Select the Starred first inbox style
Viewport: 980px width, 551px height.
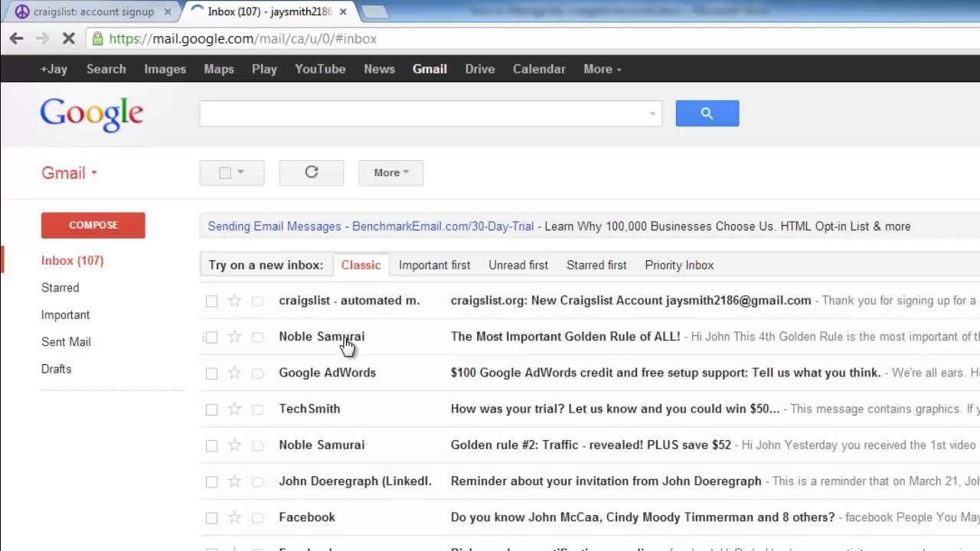(x=596, y=266)
